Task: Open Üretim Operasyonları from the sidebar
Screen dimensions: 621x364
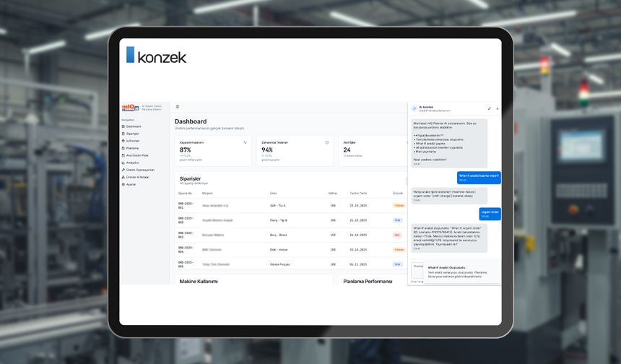Action: [140, 170]
